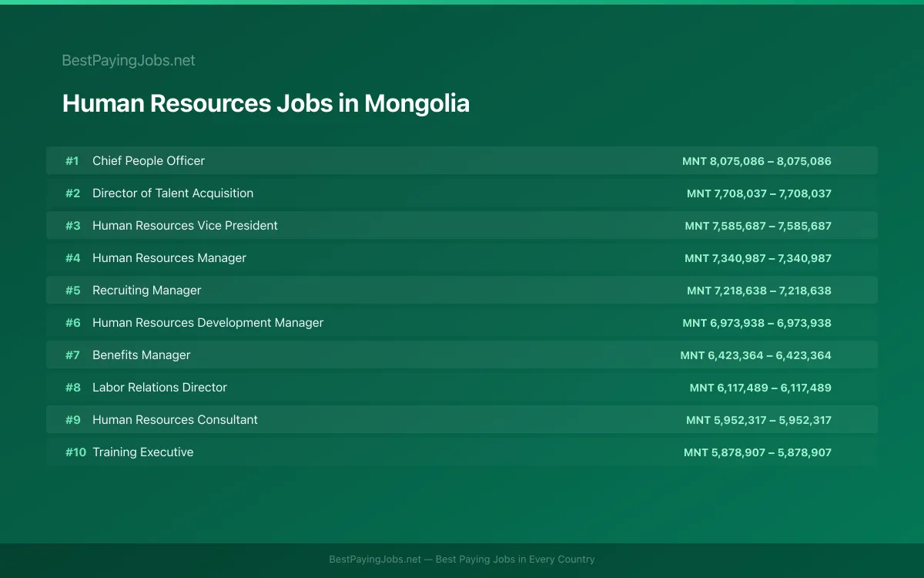Select the Human Resources Development Manager title
Image resolution: width=924 pixels, height=578 pixels.
point(208,322)
